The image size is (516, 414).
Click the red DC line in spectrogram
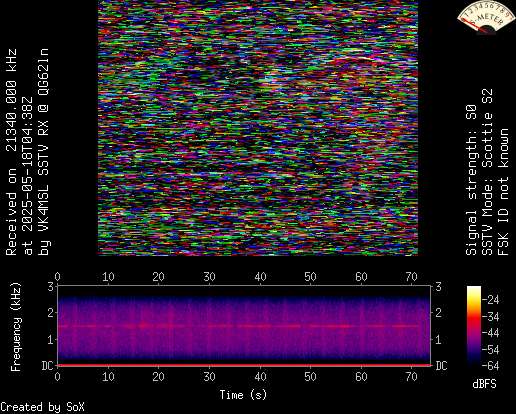click(x=244, y=365)
